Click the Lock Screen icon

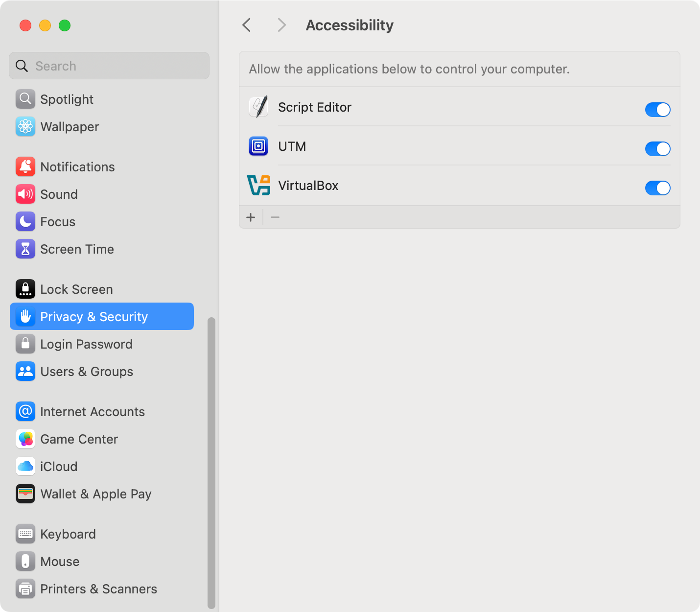[25, 289]
